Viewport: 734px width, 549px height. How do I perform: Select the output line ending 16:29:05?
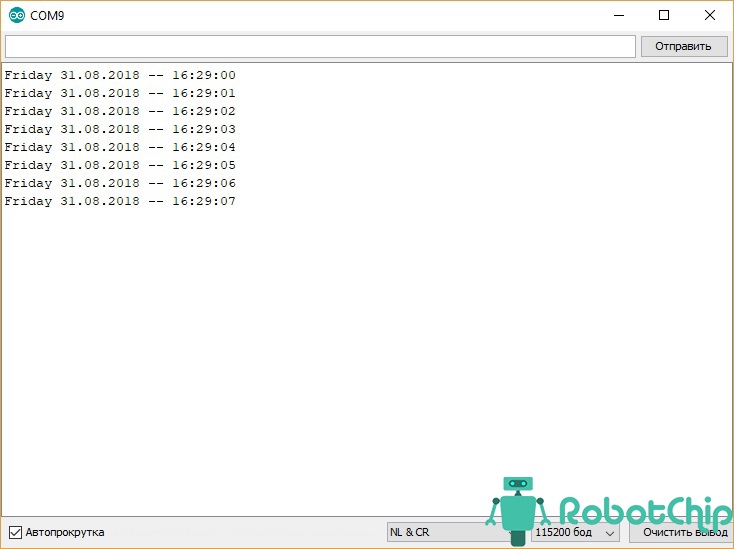coord(120,165)
